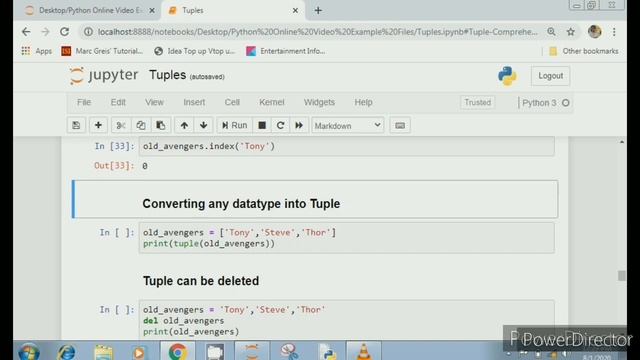Image resolution: width=640 pixels, height=360 pixels.
Task: Click the Logout button
Action: (550, 76)
